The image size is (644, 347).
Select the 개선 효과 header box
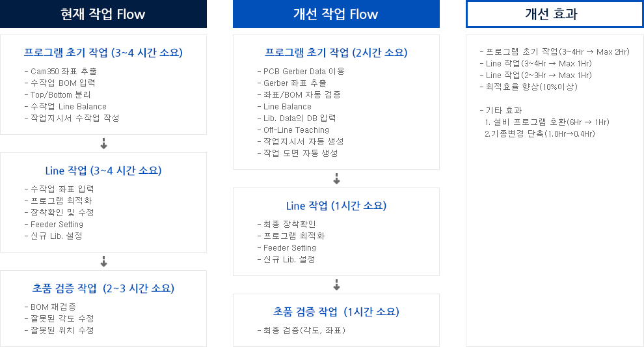pyautogui.click(x=554, y=14)
